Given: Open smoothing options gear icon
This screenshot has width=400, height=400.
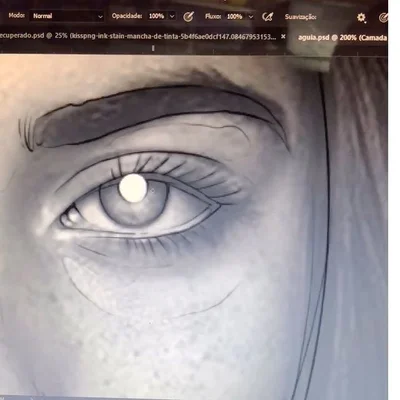Looking at the screenshot, I should [361, 17].
